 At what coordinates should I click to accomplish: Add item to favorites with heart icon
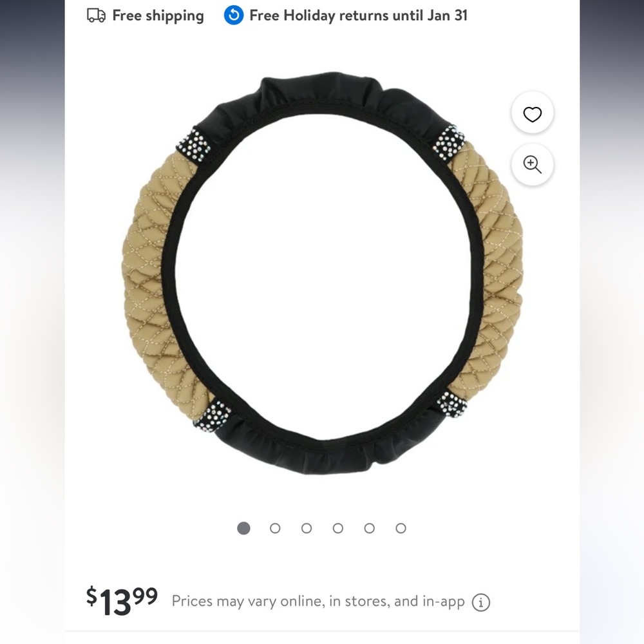pyautogui.click(x=533, y=113)
